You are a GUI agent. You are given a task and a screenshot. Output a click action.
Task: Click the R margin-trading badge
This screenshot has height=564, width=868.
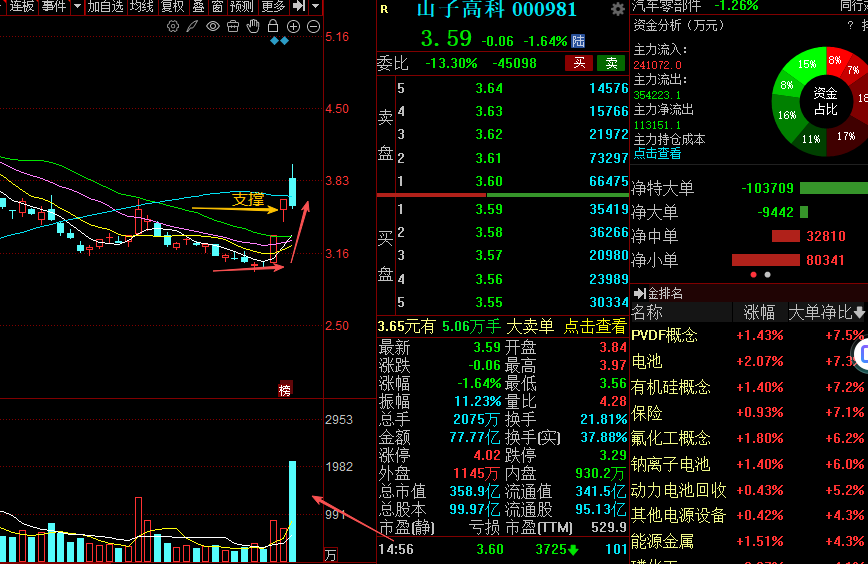coord(384,9)
